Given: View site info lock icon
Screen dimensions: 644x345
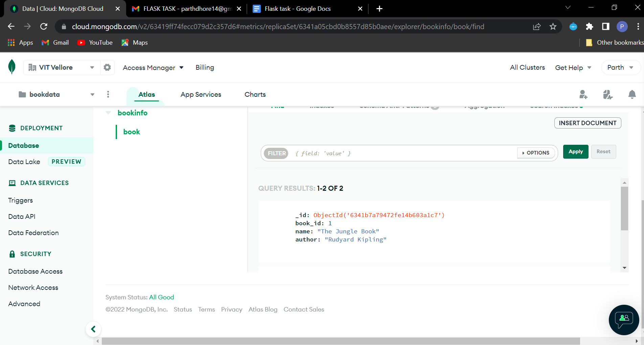Looking at the screenshot, I should tap(64, 26).
